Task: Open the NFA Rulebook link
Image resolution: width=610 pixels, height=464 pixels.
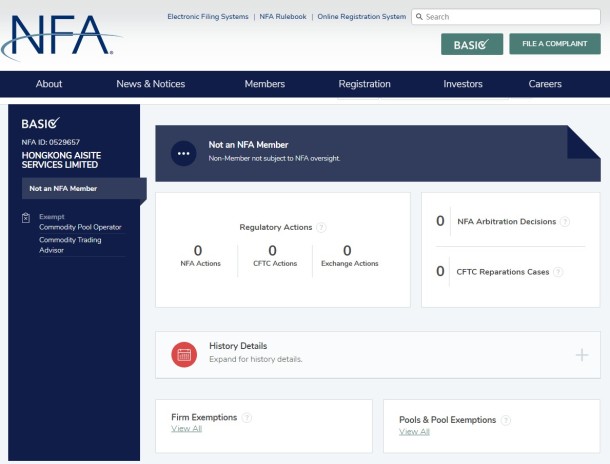Action: 283,17
